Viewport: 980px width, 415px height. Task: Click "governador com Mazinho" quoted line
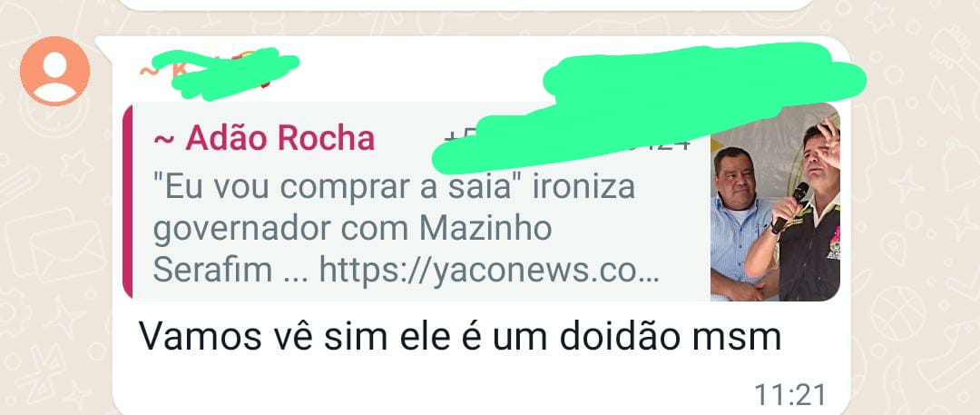click(352, 229)
